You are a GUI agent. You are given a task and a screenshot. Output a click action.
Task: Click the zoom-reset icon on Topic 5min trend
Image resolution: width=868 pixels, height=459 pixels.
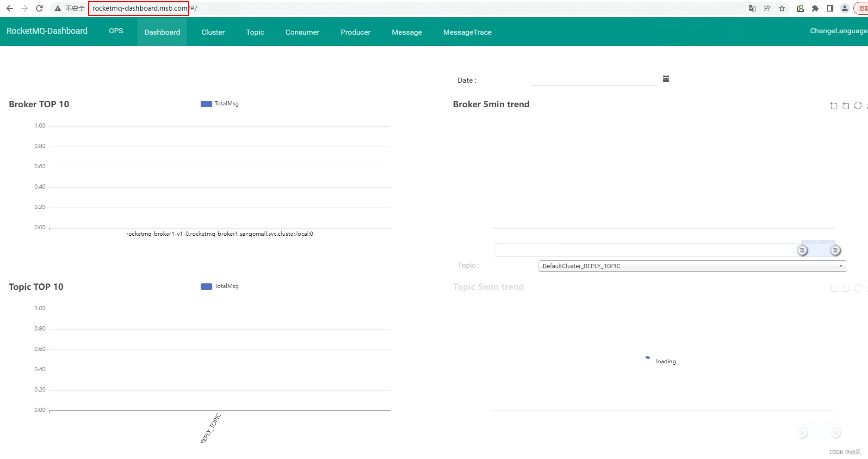(x=846, y=288)
